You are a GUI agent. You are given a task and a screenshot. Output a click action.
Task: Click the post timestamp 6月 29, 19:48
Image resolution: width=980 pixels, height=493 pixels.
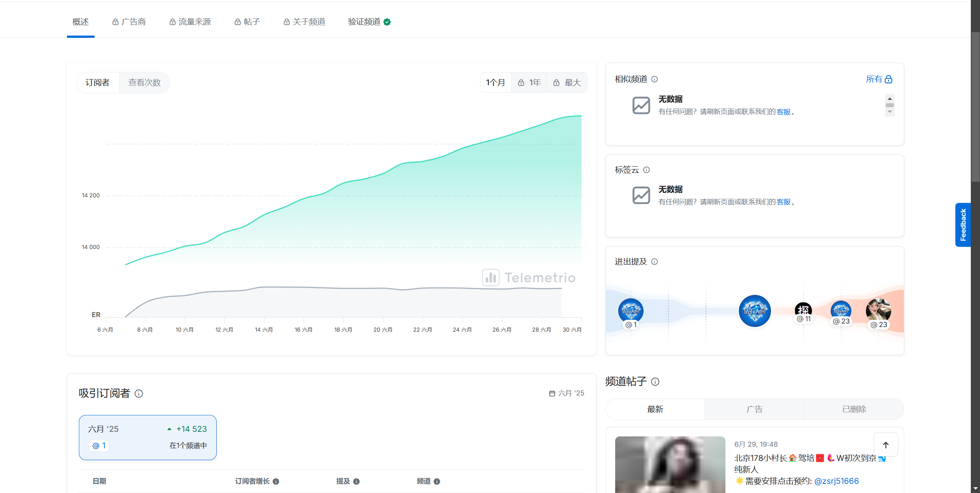click(x=756, y=444)
